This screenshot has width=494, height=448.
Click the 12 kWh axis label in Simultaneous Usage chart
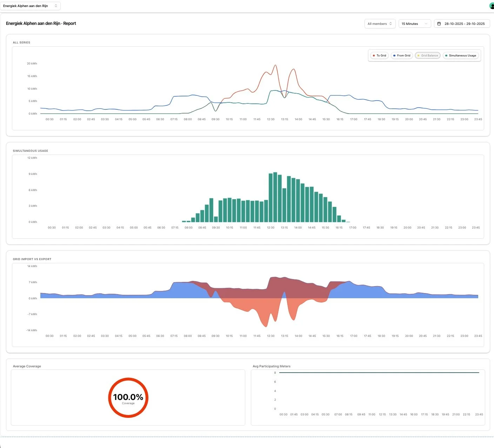click(32, 158)
